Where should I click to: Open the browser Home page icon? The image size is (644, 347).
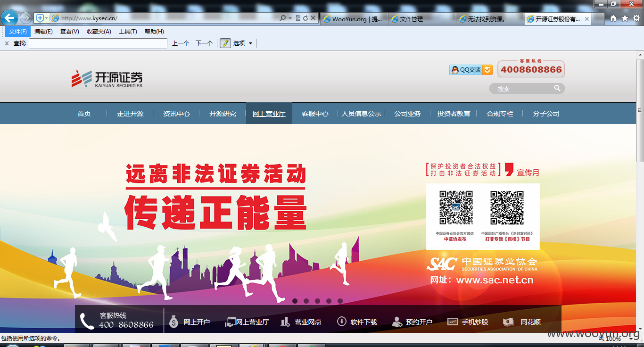point(613,18)
